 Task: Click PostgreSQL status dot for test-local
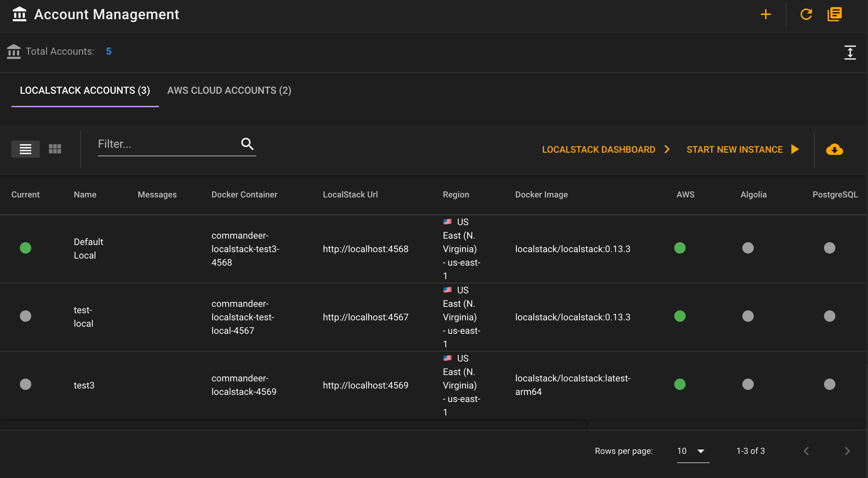[830, 316]
